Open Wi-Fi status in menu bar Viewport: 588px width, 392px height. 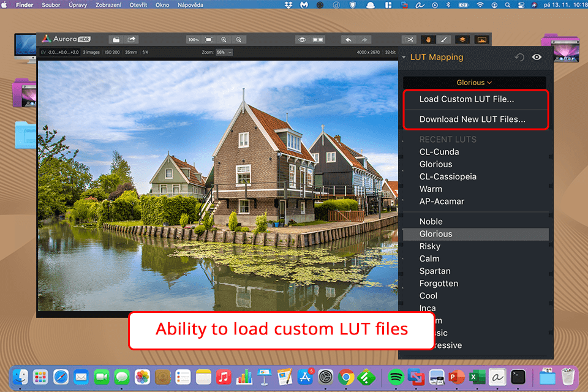(x=480, y=5)
